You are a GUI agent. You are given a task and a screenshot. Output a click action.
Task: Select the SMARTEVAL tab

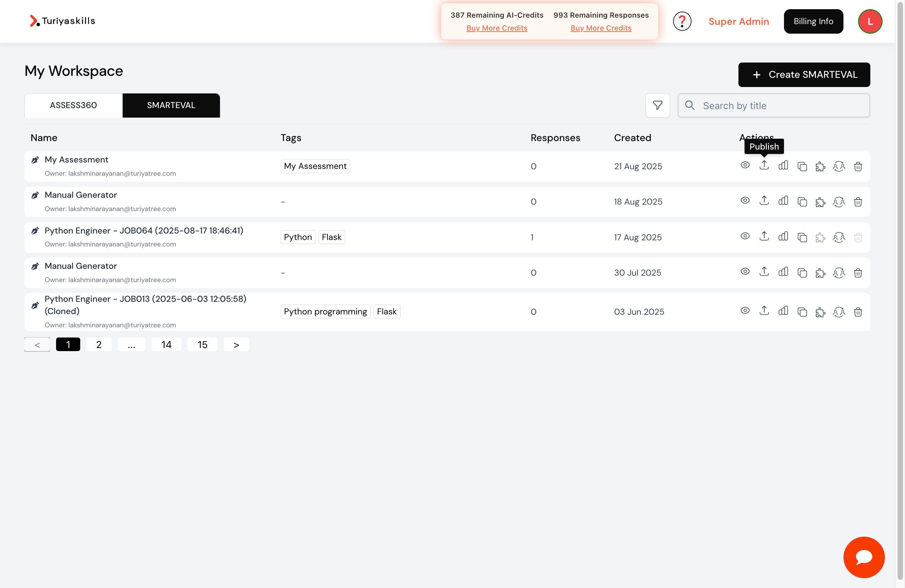tap(171, 105)
